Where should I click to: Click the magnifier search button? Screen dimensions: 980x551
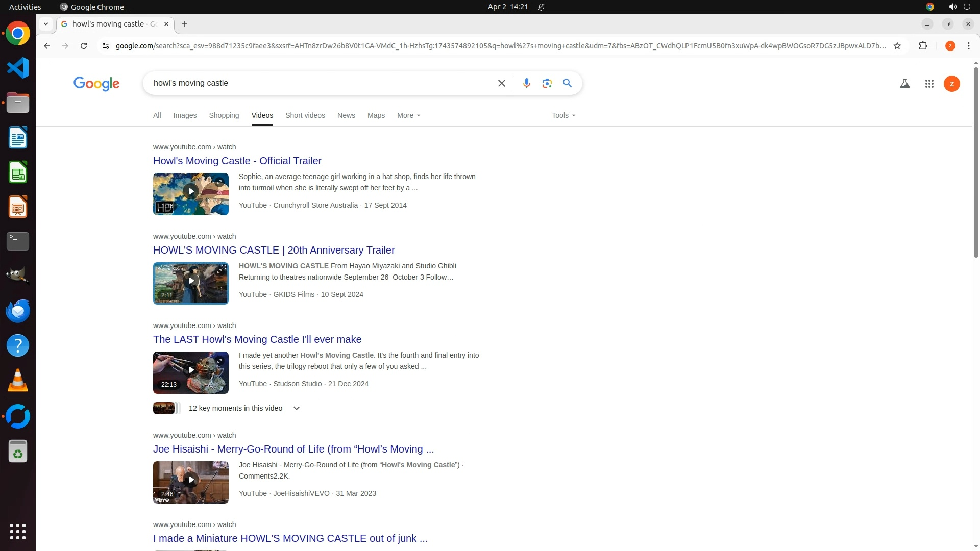567,83
